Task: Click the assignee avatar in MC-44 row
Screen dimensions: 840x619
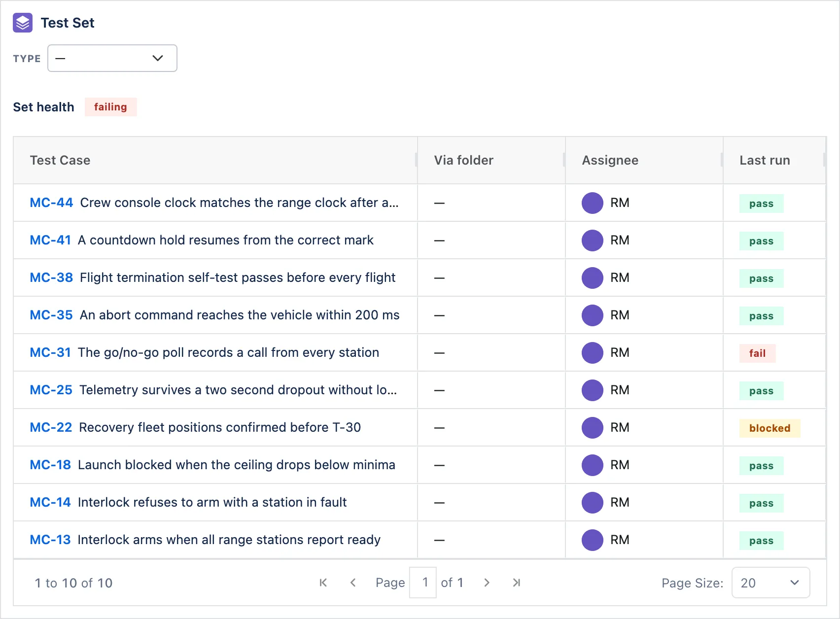Action: click(x=593, y=203)
